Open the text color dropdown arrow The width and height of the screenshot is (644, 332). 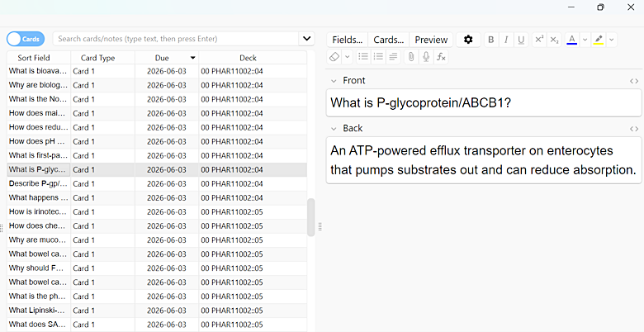[x=585, y=40]
